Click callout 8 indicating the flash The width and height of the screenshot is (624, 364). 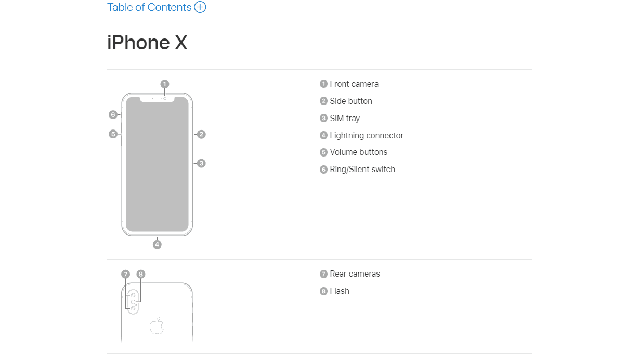click(x=139, y=274)
